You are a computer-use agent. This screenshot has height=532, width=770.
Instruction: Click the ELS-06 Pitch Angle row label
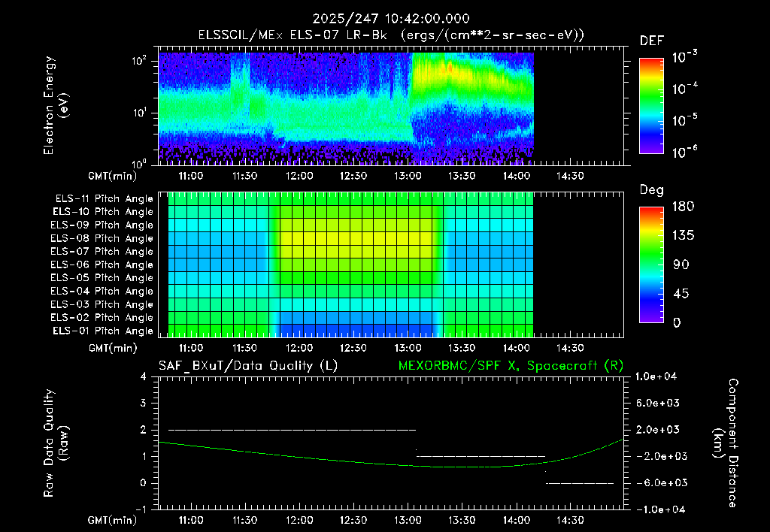[102, 264]
